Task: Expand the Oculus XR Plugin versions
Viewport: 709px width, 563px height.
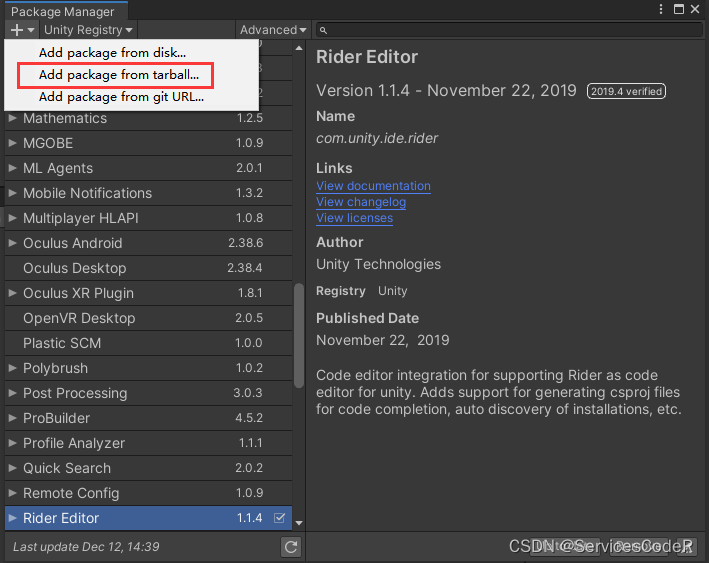Action: coord(13,293)
